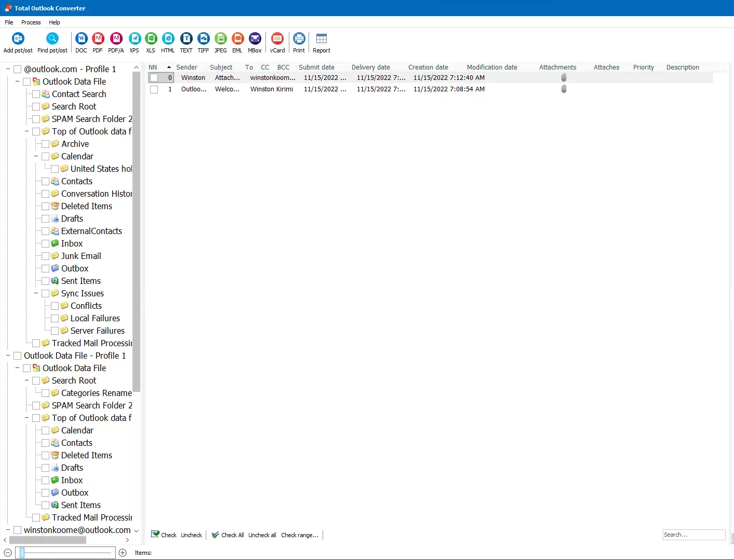Select the PDF export format icon
Viewport: 734px width, 560px height.
98,38
